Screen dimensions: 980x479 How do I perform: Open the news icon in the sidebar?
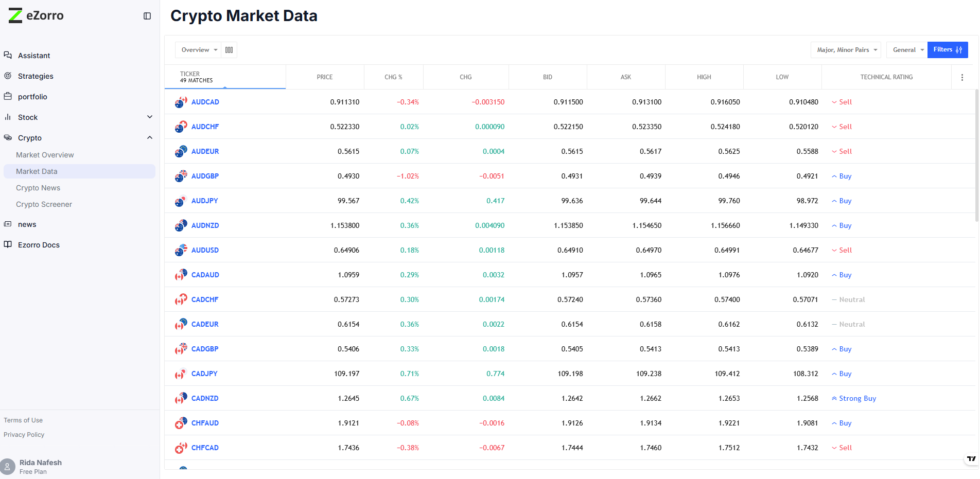pos(8,224)
